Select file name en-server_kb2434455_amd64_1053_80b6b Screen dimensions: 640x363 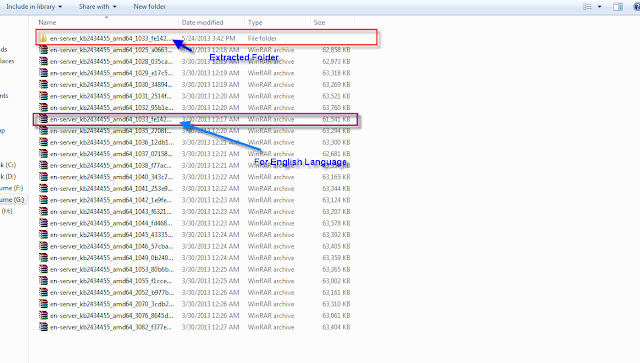(x=111, y=269)
